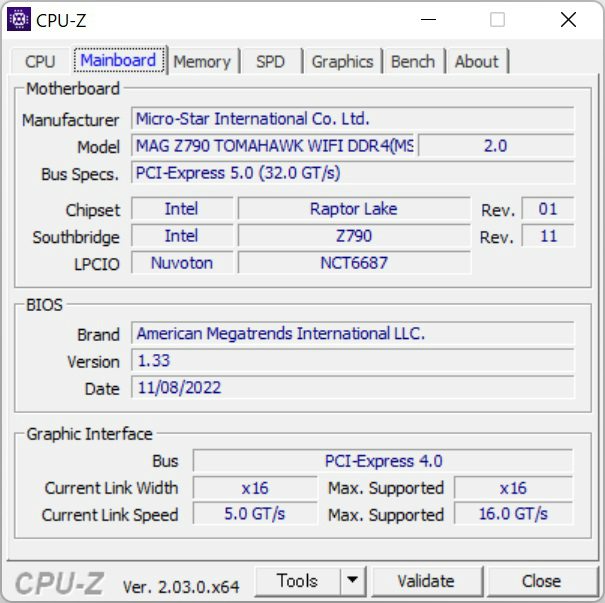The width and height of the screenshot is (605, 603).
Task: Click the chipset revision value 01
Action: pos(548,209)
